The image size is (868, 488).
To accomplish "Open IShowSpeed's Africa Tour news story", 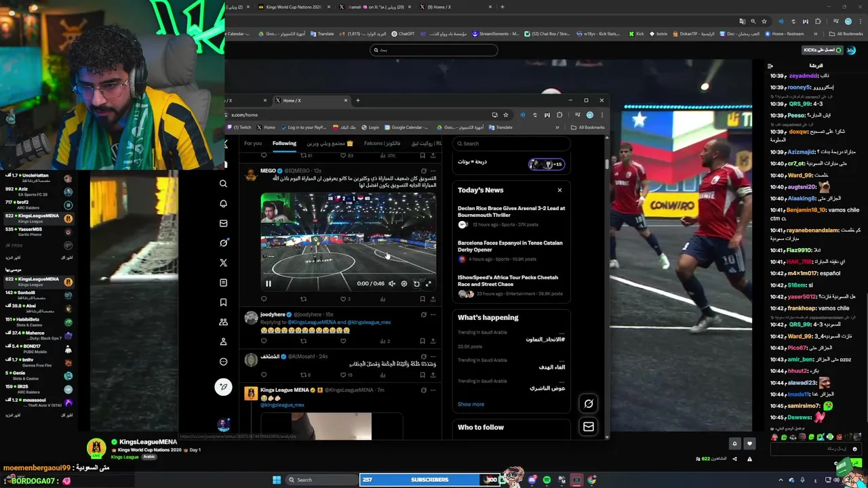I will (511, 285).
